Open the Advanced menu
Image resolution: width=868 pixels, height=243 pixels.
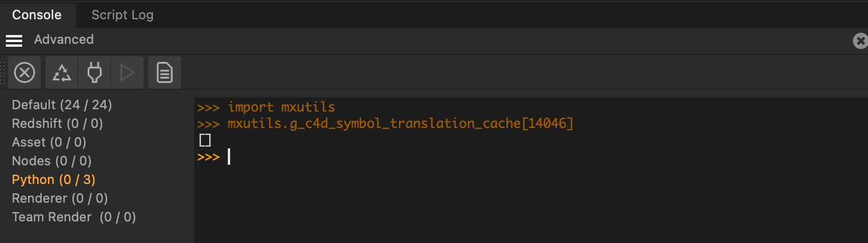(x=64, y=40)
